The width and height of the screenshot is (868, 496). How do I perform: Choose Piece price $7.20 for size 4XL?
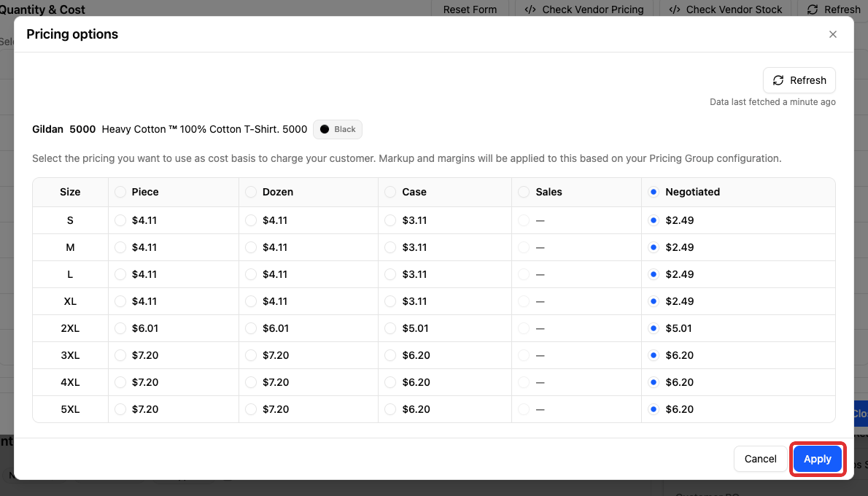[120, 382]
